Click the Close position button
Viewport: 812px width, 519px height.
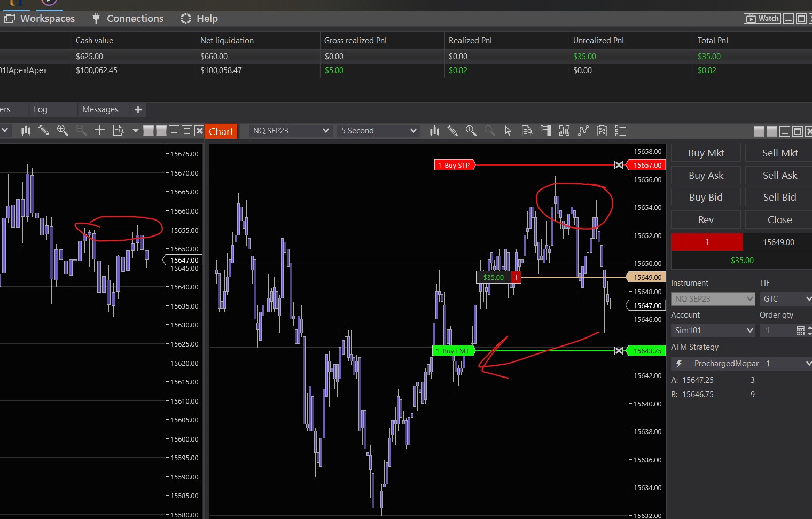point(780,220)
